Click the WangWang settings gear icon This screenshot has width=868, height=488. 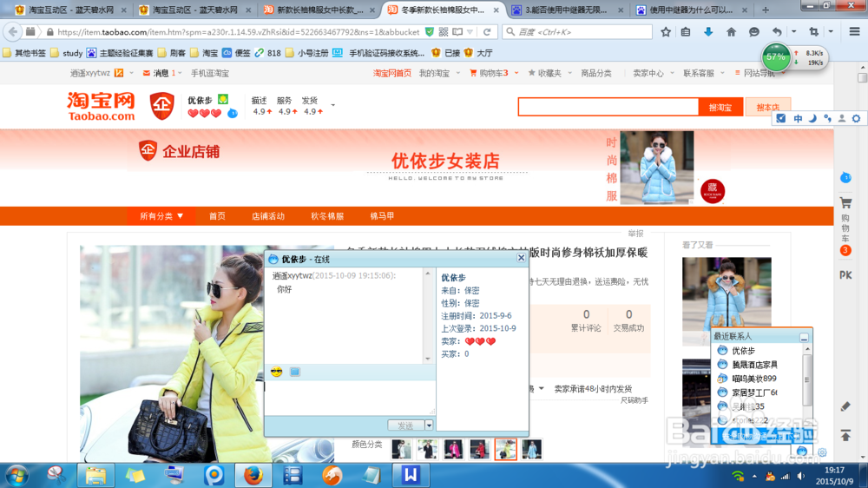[822, 452]
